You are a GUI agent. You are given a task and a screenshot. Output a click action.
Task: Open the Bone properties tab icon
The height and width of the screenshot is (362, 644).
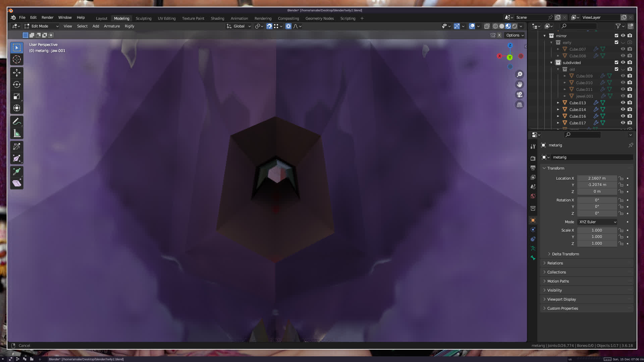533,258
